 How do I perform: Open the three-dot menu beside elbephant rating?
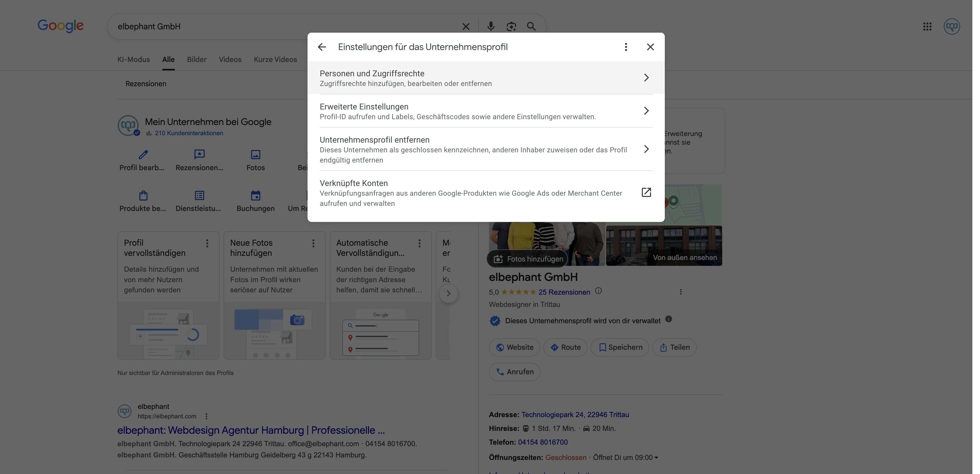(x=681, y=292)
